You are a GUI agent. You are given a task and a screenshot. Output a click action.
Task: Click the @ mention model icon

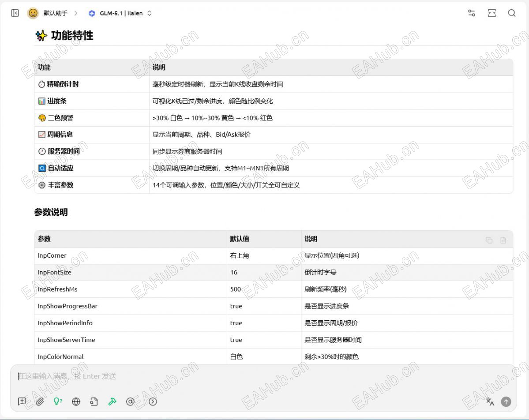(130, 401)
